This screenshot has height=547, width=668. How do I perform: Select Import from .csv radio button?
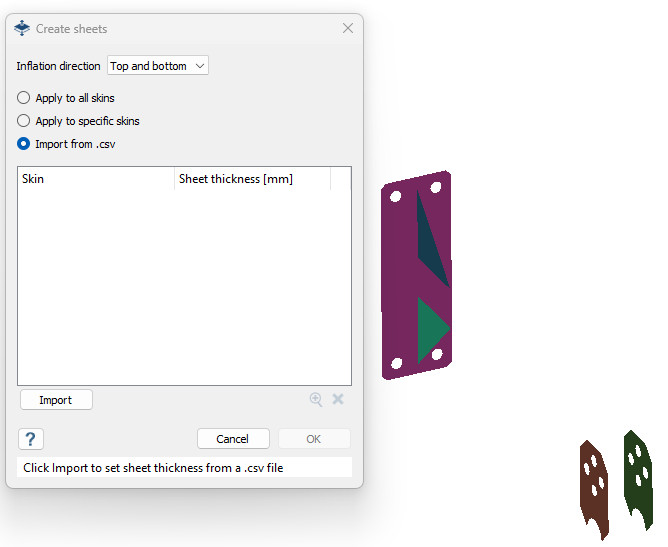tap(24, 144)
